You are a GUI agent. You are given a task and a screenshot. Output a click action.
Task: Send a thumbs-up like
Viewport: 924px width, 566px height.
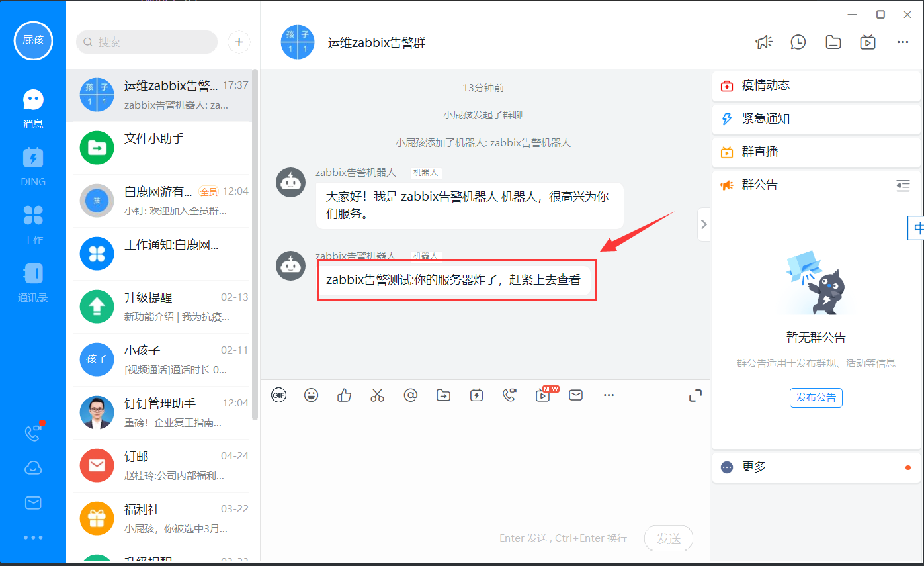point(344,395)
